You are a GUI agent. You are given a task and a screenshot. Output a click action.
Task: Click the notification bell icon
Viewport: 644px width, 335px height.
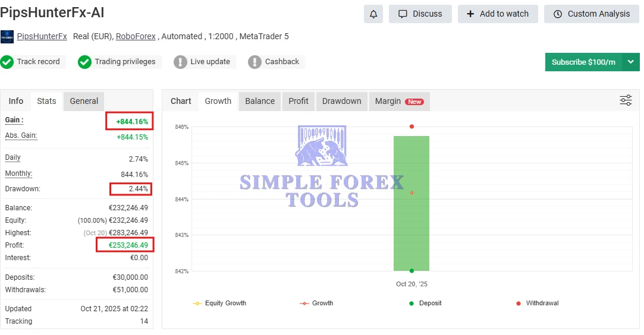pyautogui.click(x=373, y=14)
